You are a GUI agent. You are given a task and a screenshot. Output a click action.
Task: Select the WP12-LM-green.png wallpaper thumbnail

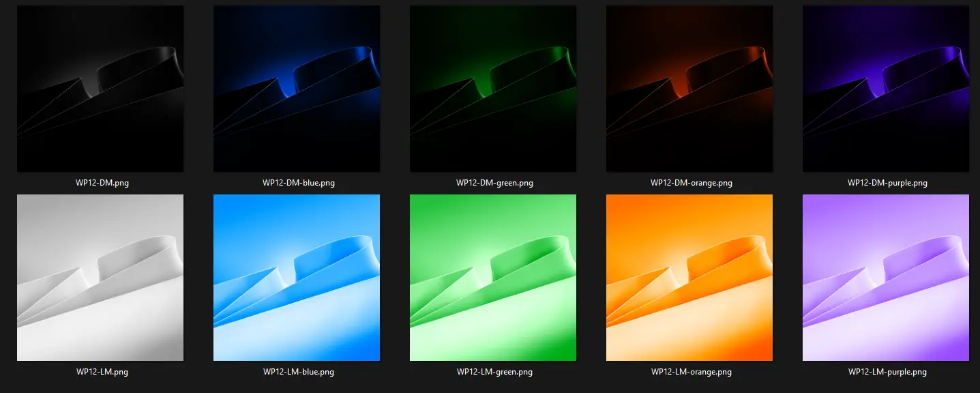pos(493,278)
